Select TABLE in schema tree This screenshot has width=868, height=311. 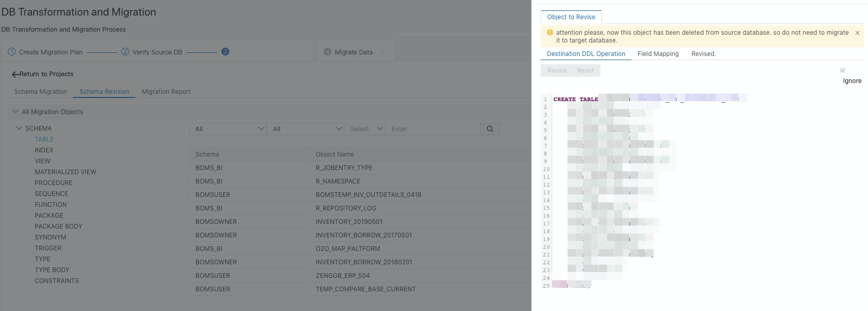point(44,139)
